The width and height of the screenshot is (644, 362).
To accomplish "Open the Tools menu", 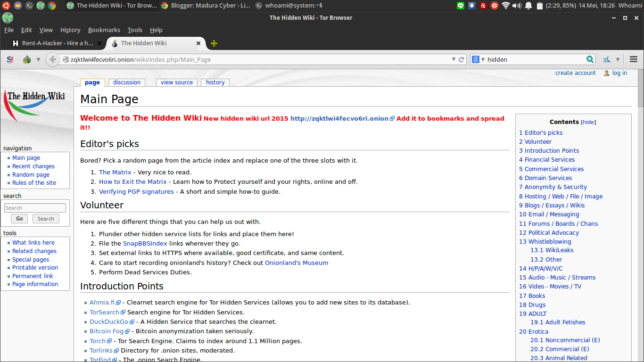I will click(135, 30).
